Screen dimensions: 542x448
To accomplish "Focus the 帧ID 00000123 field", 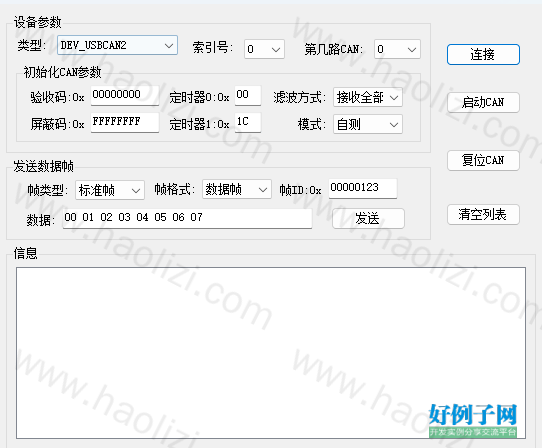I will (x=363, y=188).
